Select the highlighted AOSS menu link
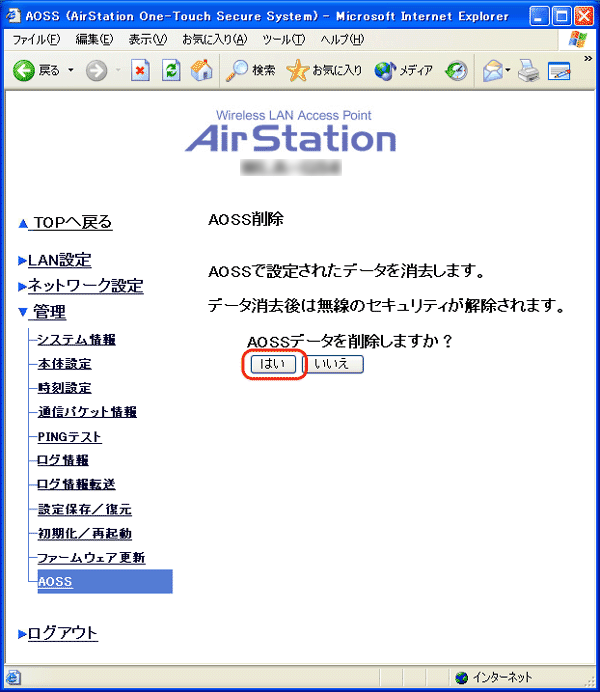This screenshot has width=600, height=692. point(55,582)
